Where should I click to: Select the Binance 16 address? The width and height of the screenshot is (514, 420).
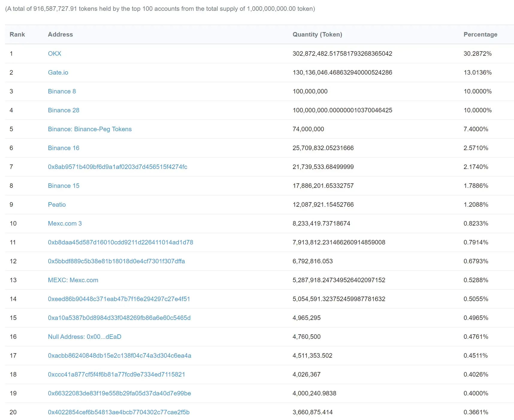tap(64, 148)
